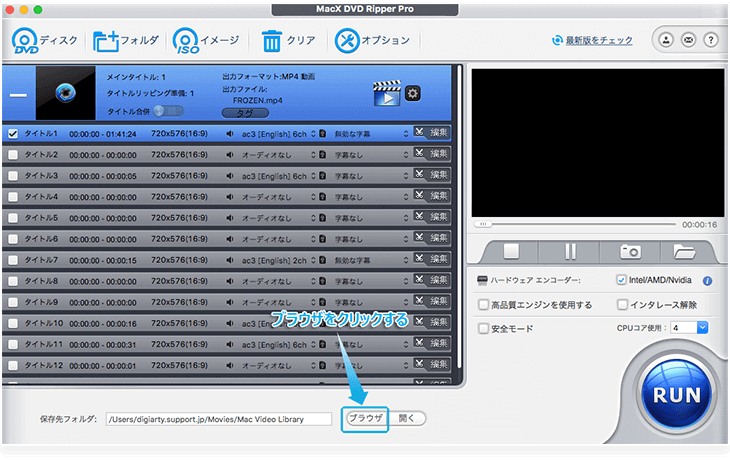Open the output profile gear settings
This screenshot has height=460, width=730.
pos(412,93)
